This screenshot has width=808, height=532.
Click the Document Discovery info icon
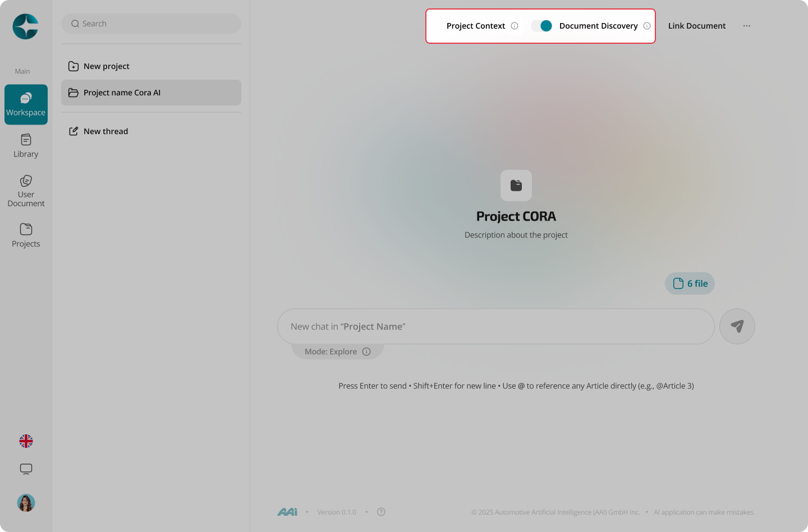[647, 26]
